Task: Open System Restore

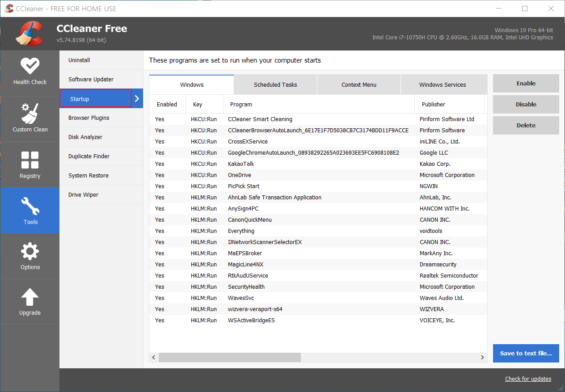Action: coord(101,176)
